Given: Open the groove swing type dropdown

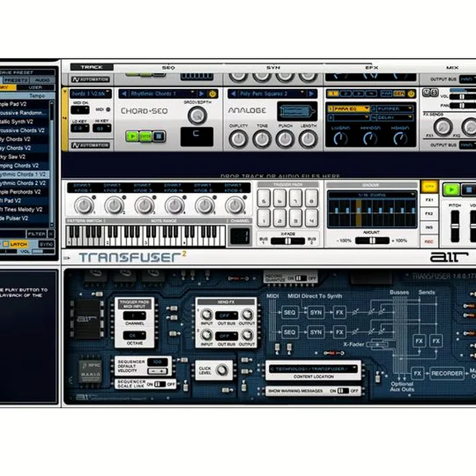Looking at the screenshot, I should pos(372,195).
